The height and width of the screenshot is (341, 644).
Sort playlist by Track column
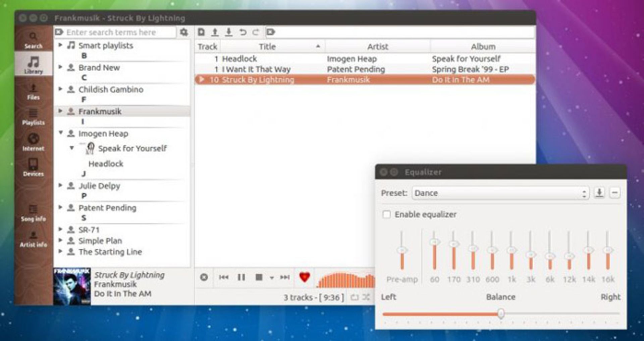[x=207, y=47]
